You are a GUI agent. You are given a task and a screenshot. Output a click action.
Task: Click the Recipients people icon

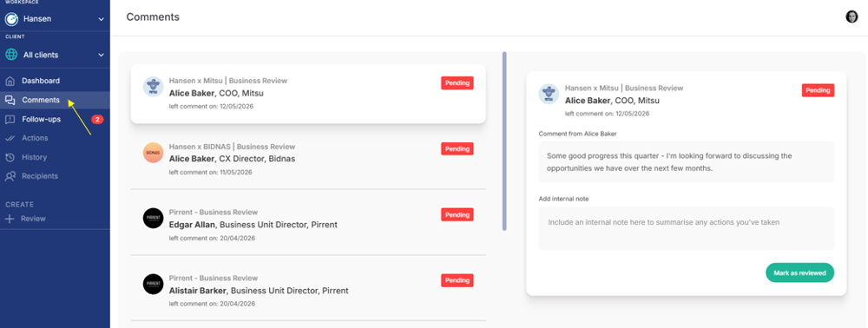click(x=10, y=176)
